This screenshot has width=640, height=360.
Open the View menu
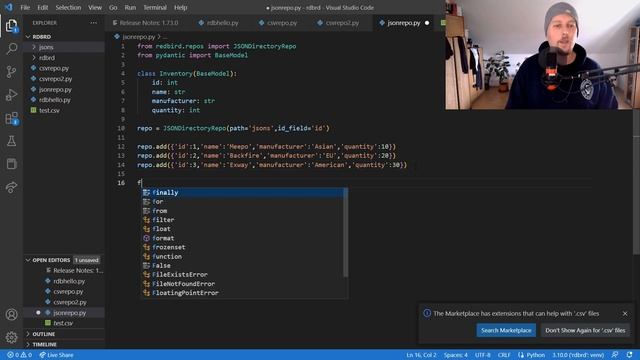click(x=95, y=7)
